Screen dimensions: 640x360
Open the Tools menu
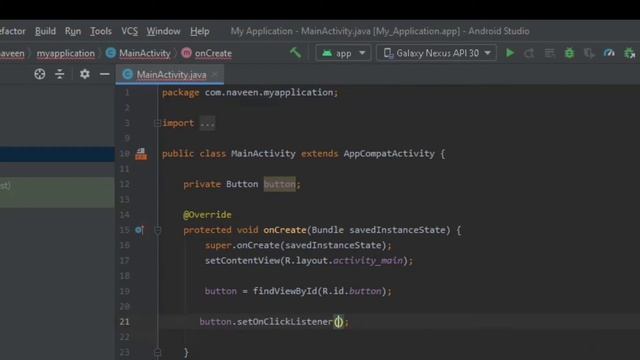[100, 31]
